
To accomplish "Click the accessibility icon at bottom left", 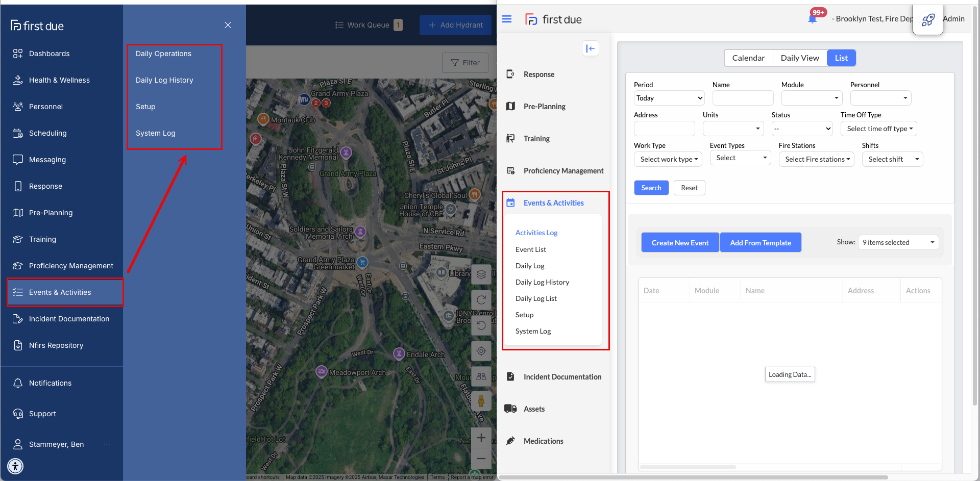I will click(16, 466).
